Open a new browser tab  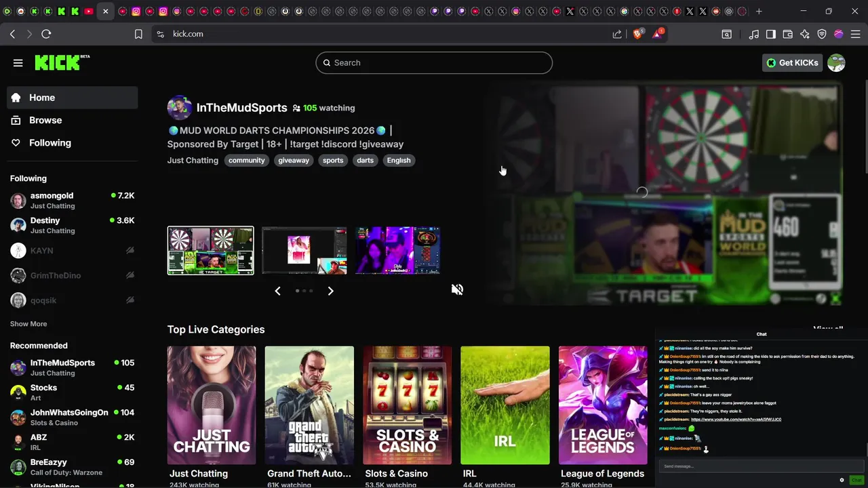[759, 12]
